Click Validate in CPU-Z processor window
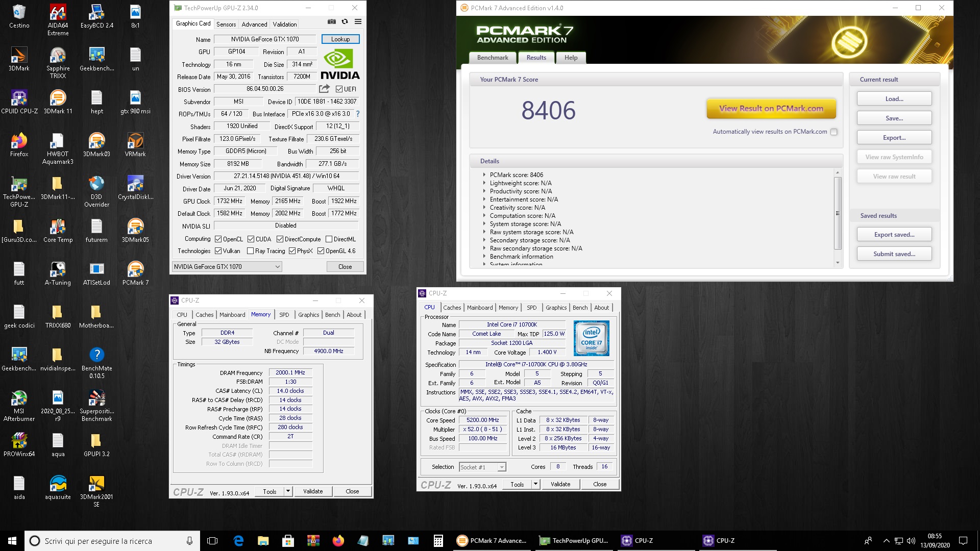The image size is (980, 551). [560, 484]
